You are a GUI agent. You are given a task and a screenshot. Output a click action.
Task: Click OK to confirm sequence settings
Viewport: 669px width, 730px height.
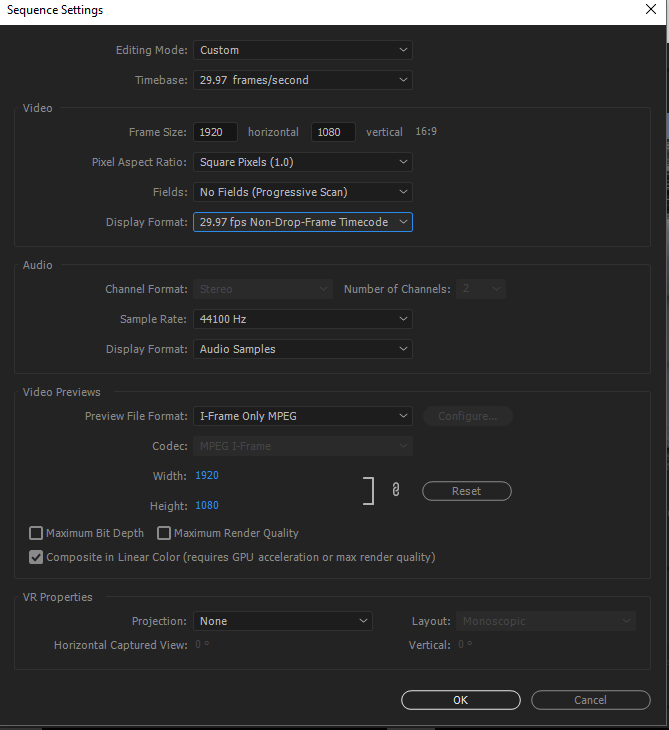pos(460,700)
